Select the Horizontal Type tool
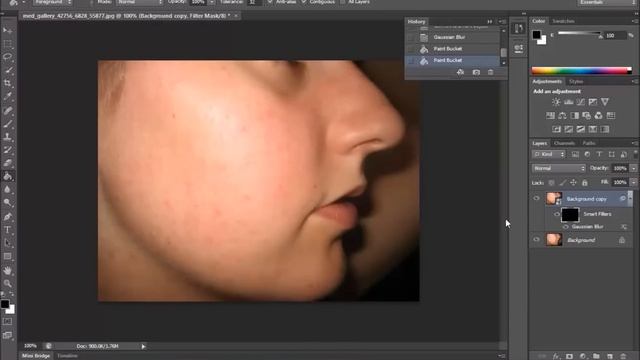The width and height of the screenshot is (640, 360). [7, 230]
